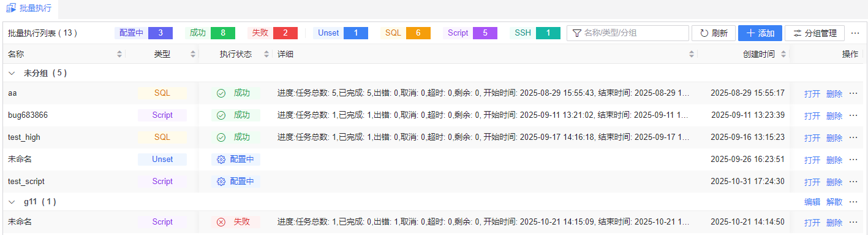Click 编辑 for group g11
This screenshot has width=868, height=235.
click(812, 202)
